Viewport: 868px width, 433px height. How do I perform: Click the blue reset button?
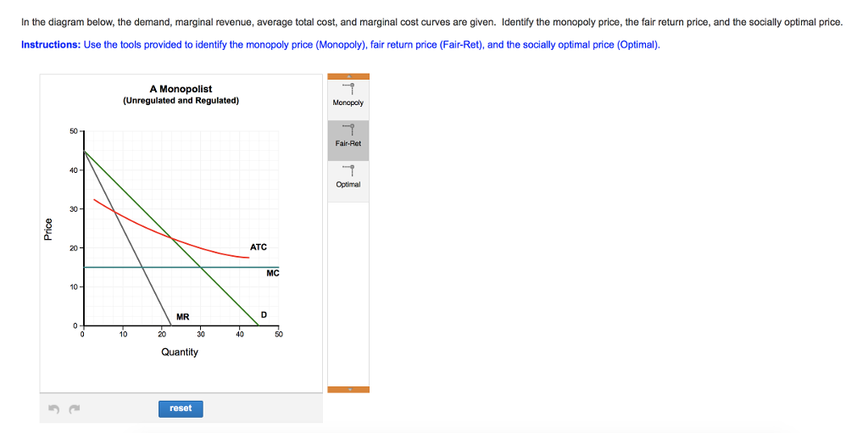click(181, 408)
